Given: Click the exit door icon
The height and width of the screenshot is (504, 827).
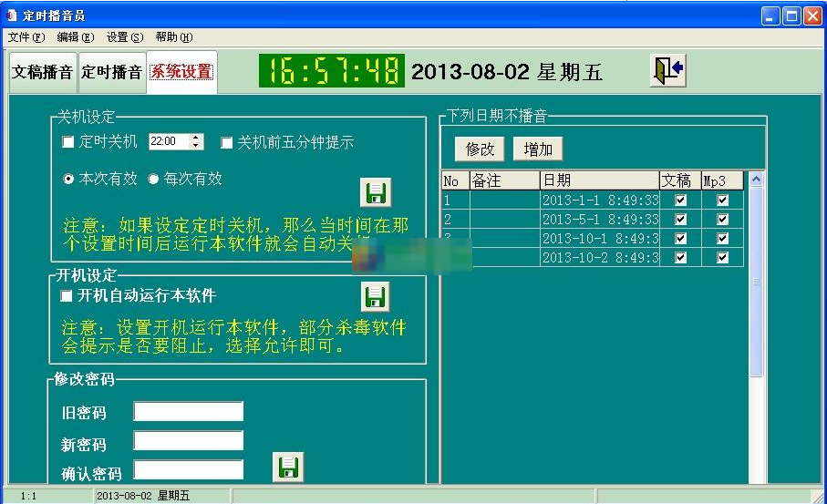Looking at the screenshot, I should point(667,71).
